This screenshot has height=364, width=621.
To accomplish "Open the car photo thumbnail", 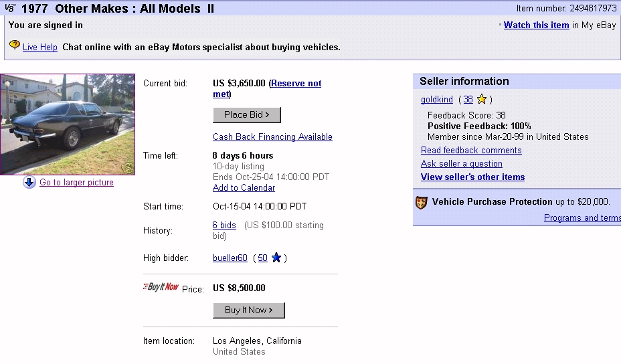I will pos(68,124).
